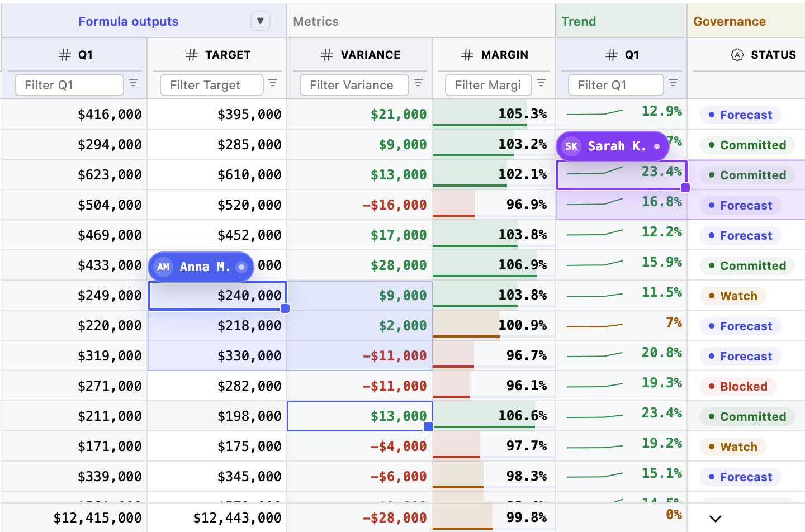Click the 105.3% margin progress bar cell

(x=494, y=115)
